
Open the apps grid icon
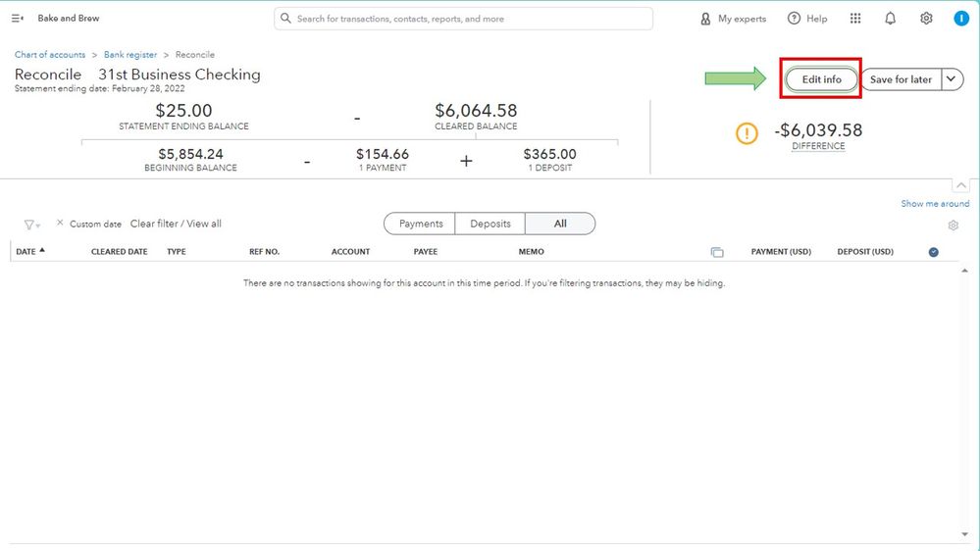(855, 19)
